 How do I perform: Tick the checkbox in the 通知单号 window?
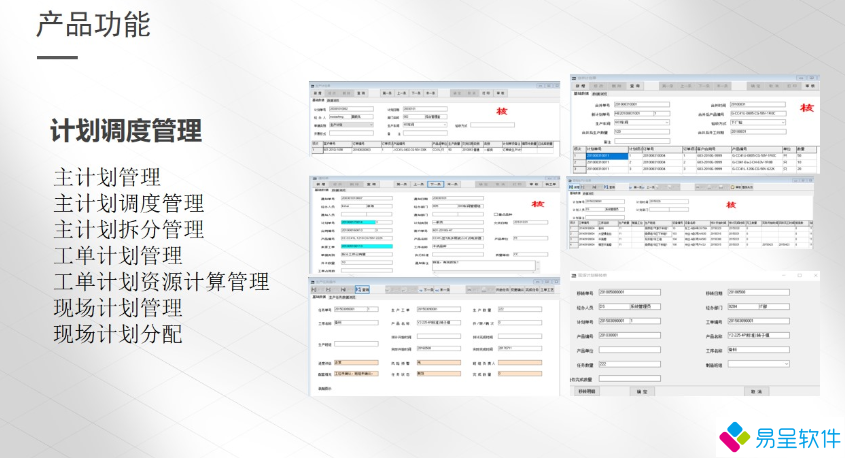click(x=495, y=214)
